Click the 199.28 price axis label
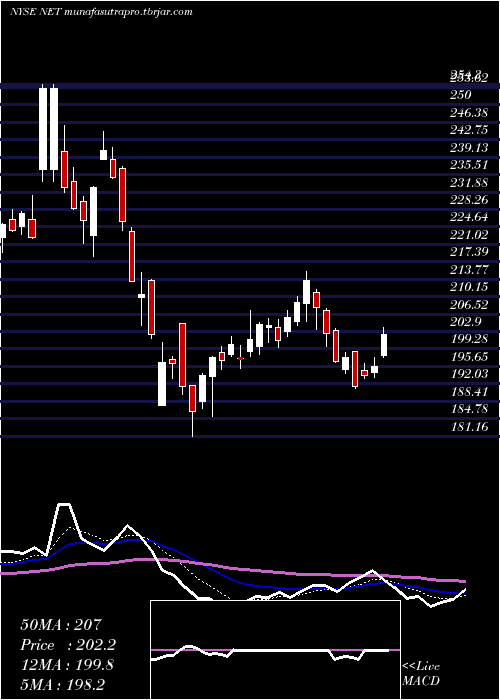The height and width of the screenshot is (700, 500). 469,339
